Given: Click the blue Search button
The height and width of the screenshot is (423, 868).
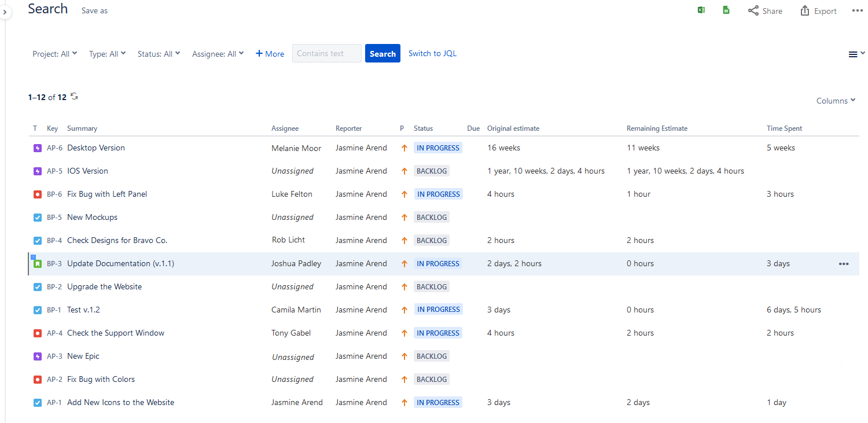Looking at the screenshot, I should pyautogui.click(x=382, y=54).
